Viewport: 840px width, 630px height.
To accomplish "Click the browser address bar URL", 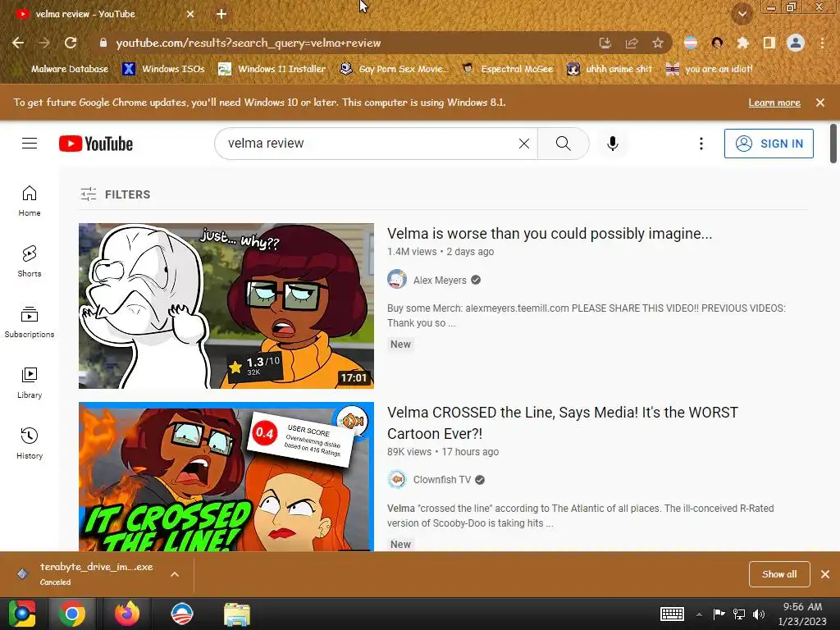I will pyautogui.click(x=248, y=43).
